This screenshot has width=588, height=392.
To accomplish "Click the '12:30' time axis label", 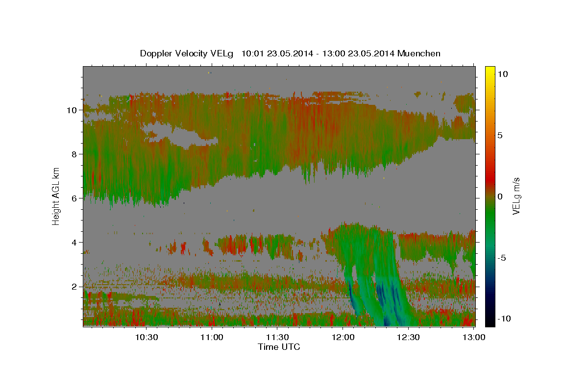I will click(x=408, y=337).
